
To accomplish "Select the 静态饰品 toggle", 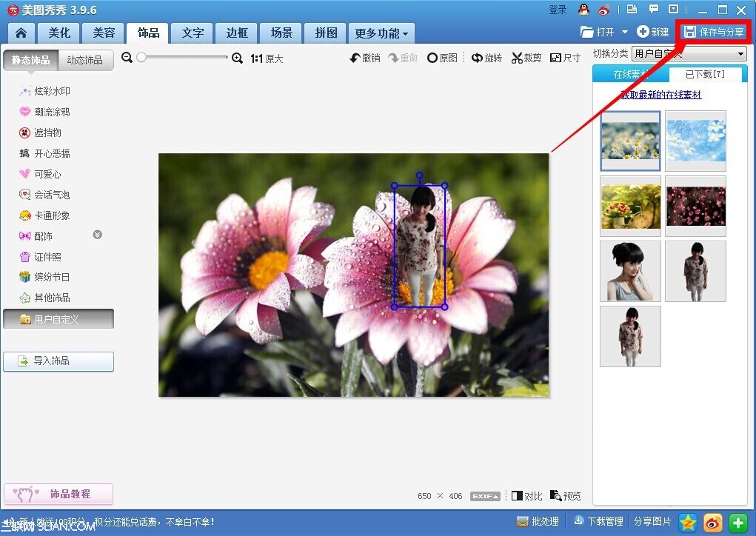I will pos(31,60).
